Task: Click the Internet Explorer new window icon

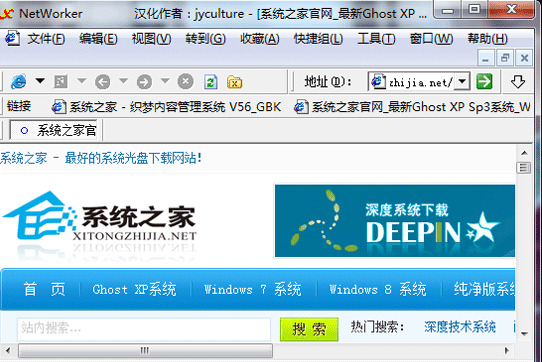Action: (19, 82)
